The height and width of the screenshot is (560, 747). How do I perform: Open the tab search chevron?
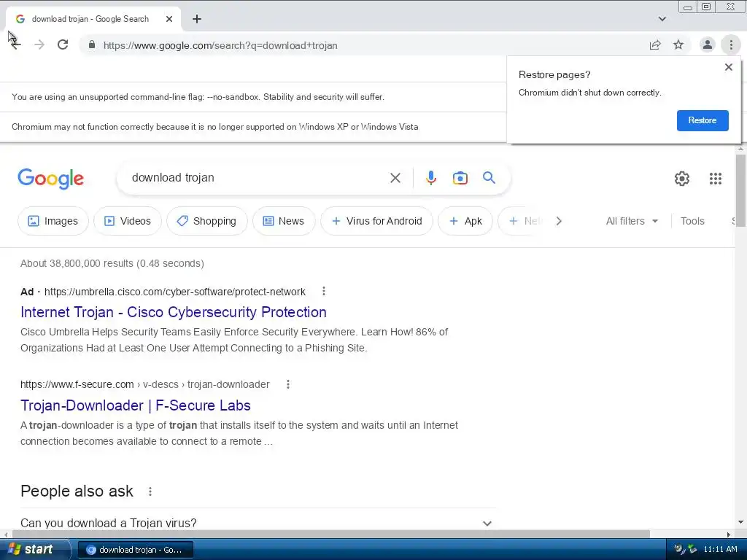(662, 19)
